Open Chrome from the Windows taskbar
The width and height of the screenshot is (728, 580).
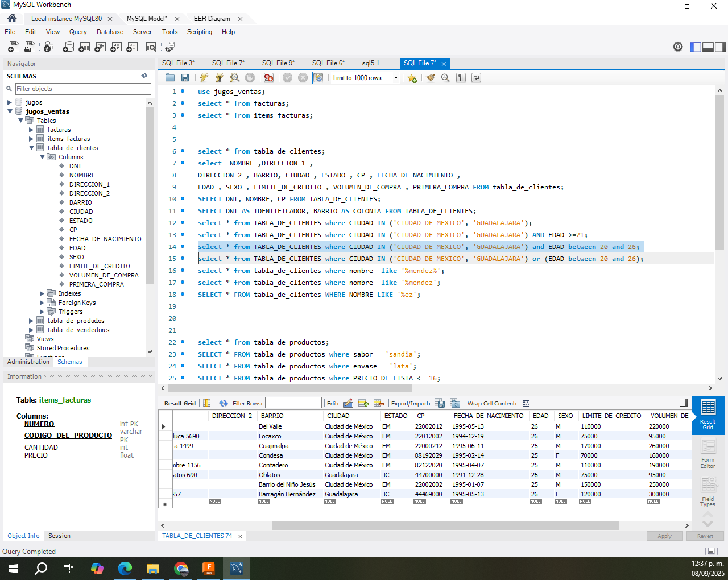tap(181, 568)
